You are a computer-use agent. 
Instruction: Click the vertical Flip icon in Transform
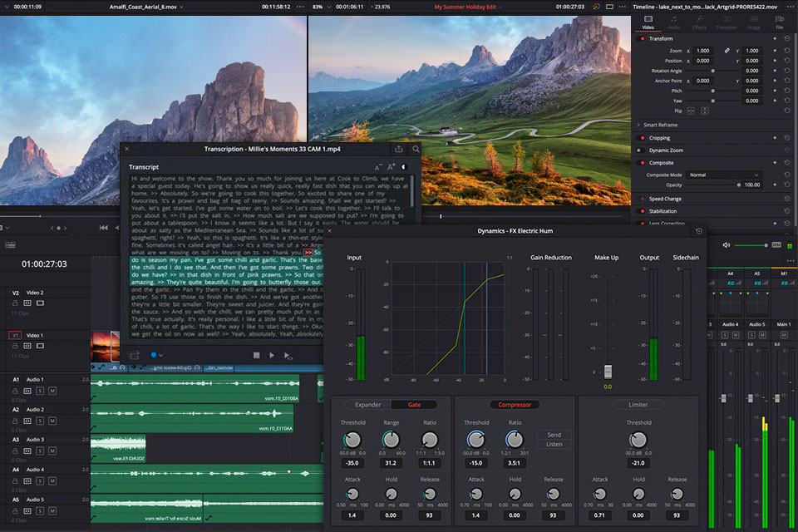pos(704,111)
